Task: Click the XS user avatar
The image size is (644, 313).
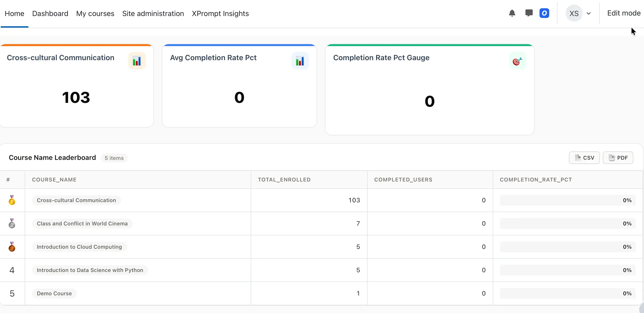Action: pos(574,13)
